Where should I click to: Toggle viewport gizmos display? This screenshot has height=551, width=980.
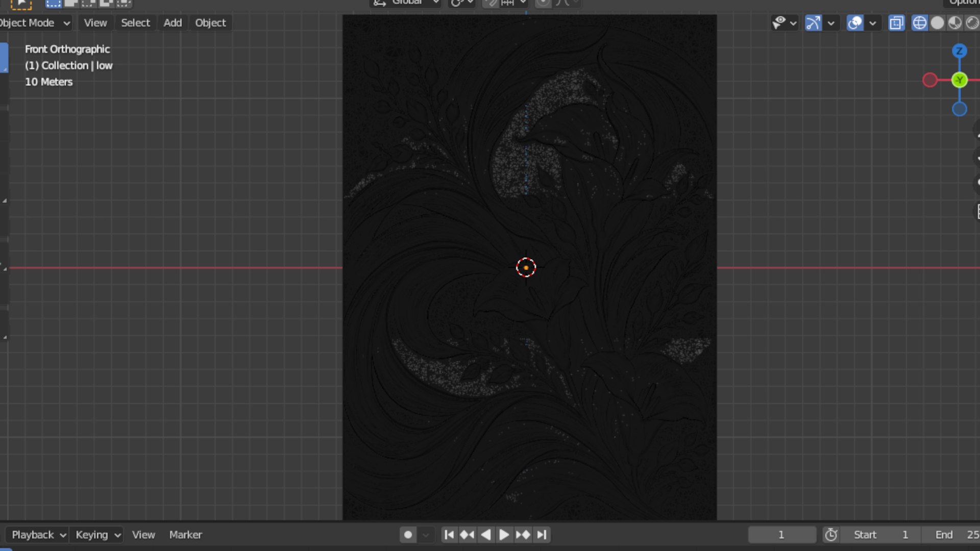(813, 23)
